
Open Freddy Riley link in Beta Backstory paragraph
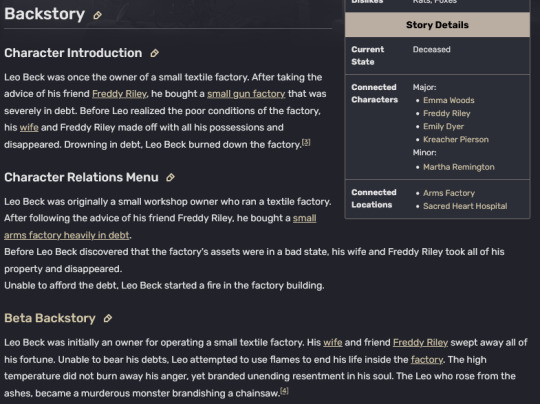click(x=420, y=342)
